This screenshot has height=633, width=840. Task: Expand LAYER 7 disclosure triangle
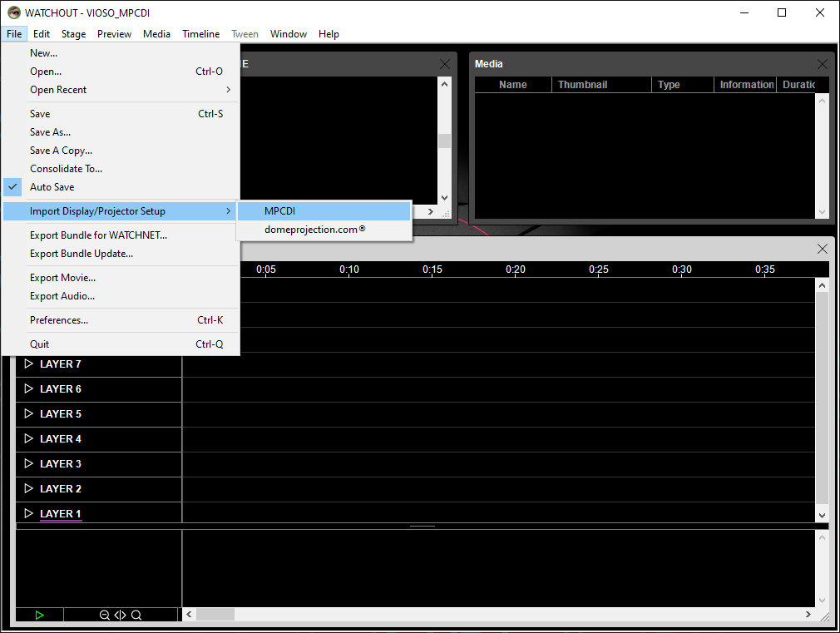click(x=28, y=364)
